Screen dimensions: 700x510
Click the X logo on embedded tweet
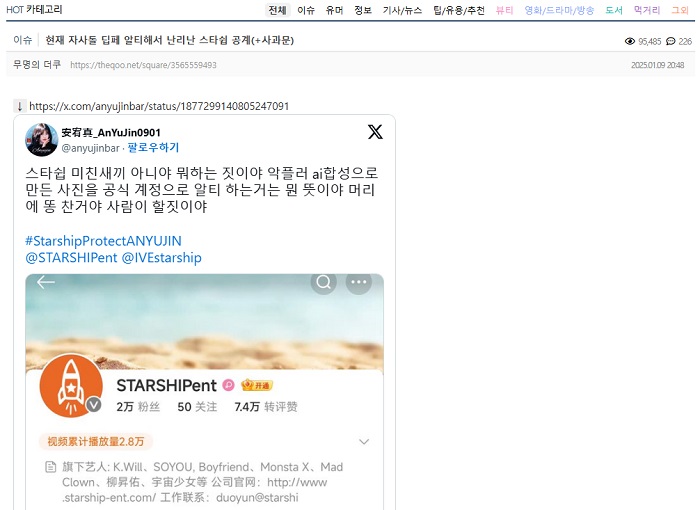(x=375, y=132)
